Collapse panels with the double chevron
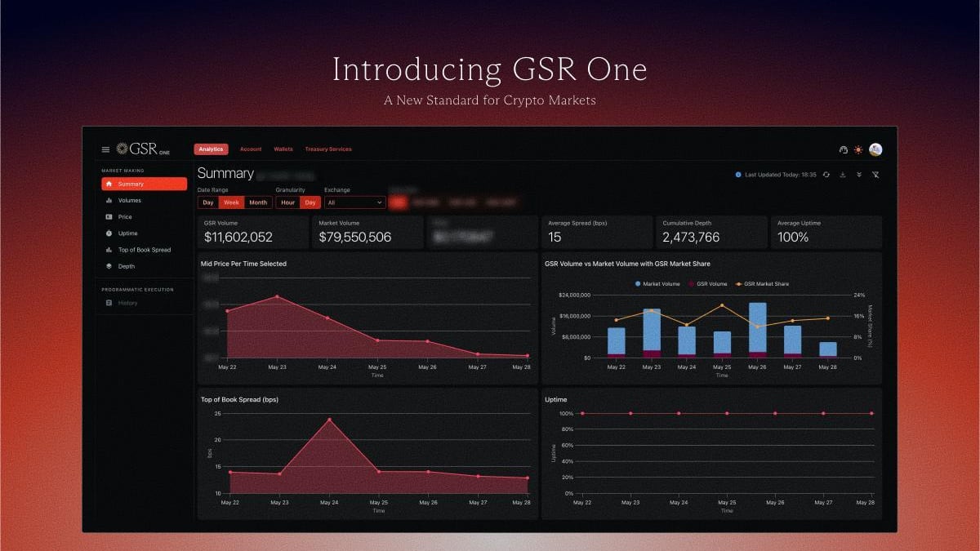This screenshot has width=980, height=551. click(859, 175)
